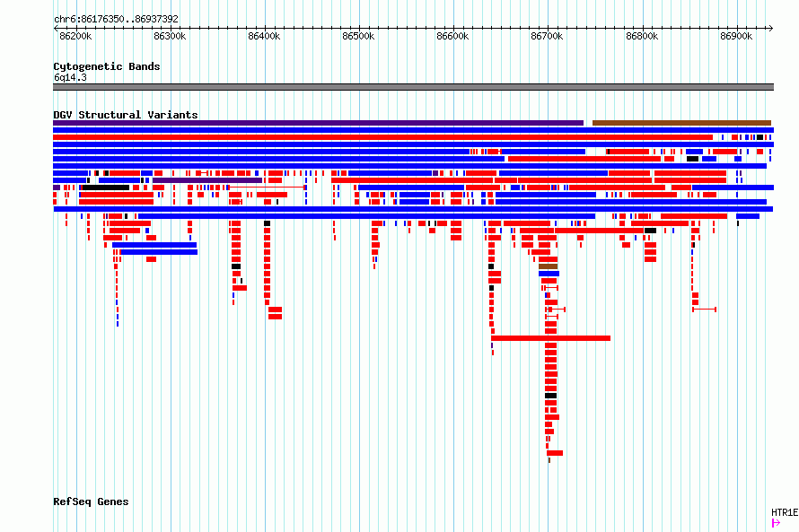Click the 6q14.3 band label
The height and width of the screenshot is (532, 799).
click(x=70, y=77)
